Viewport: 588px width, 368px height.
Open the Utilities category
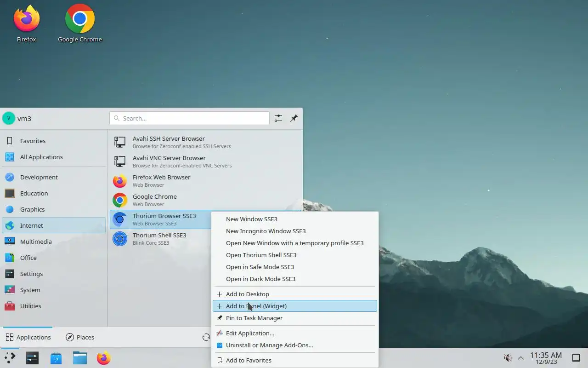tap(54, 306)
